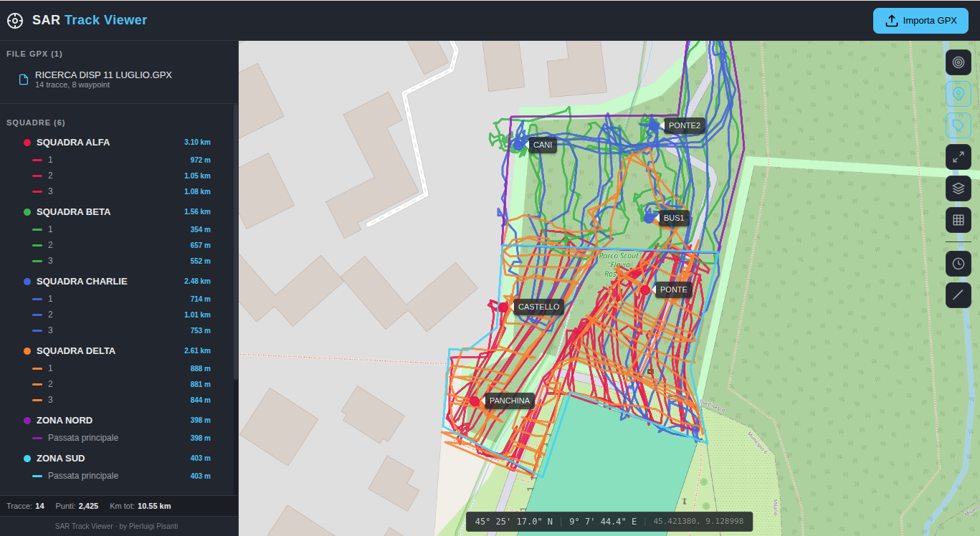This screenshot has height=536, width=980.
Task: Click the cyan ZONA SUD color dot
Action: 27,459
